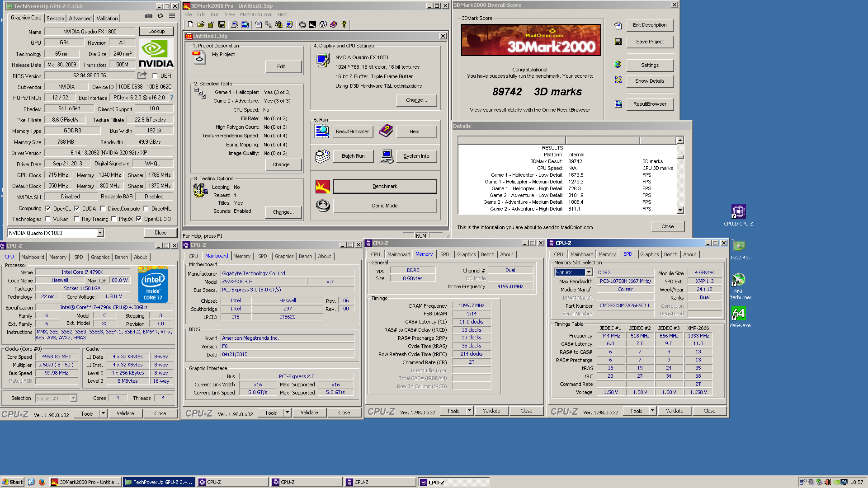Click GPU-Z refresh icon

click(160, 16)
